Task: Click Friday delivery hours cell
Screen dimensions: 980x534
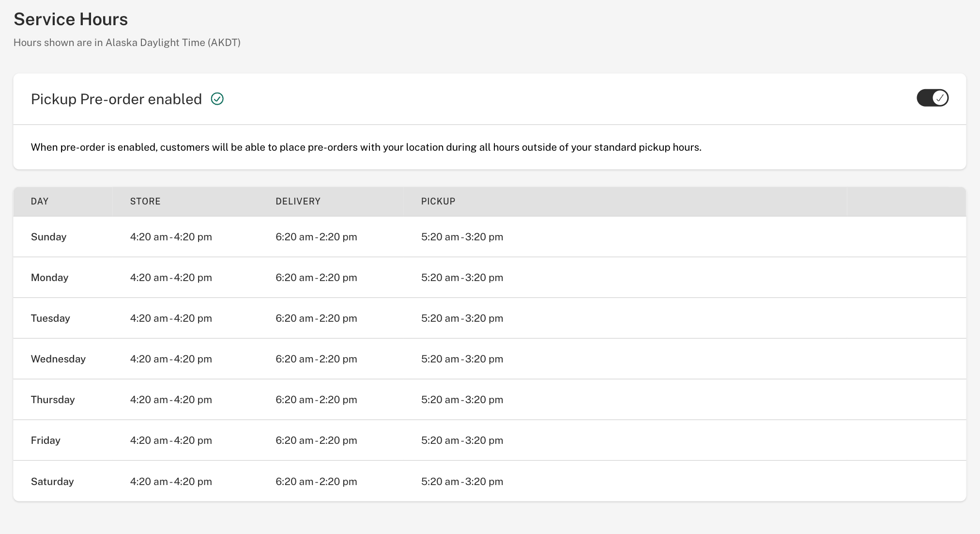Action: [316, 440]
